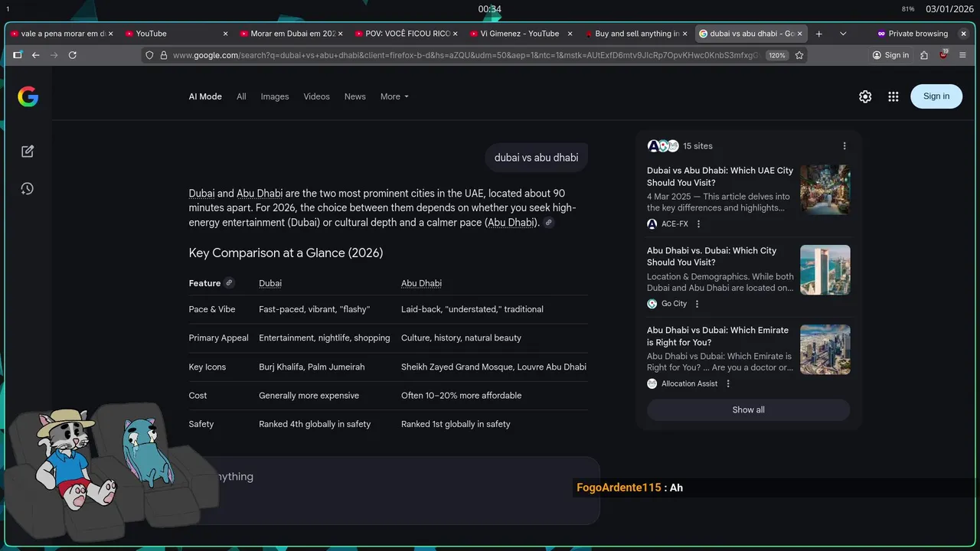The image size is (980, 551).
Task: Click Ranked 1st globally in safety cell
Action: [456, 424]
